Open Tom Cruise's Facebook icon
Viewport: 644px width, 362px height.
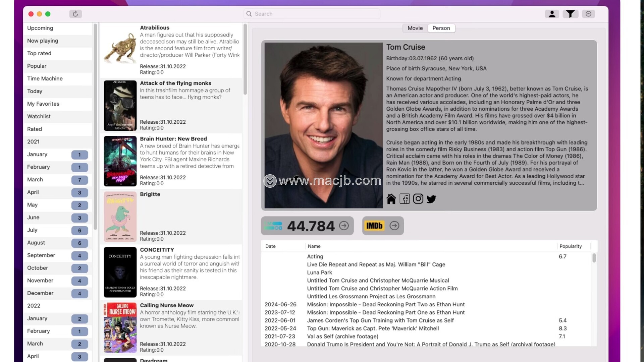click(x=405, y=199)
